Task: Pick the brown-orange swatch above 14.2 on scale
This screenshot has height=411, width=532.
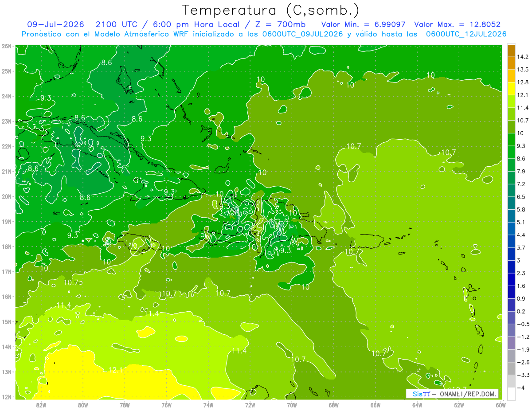Action: point(511,51)
